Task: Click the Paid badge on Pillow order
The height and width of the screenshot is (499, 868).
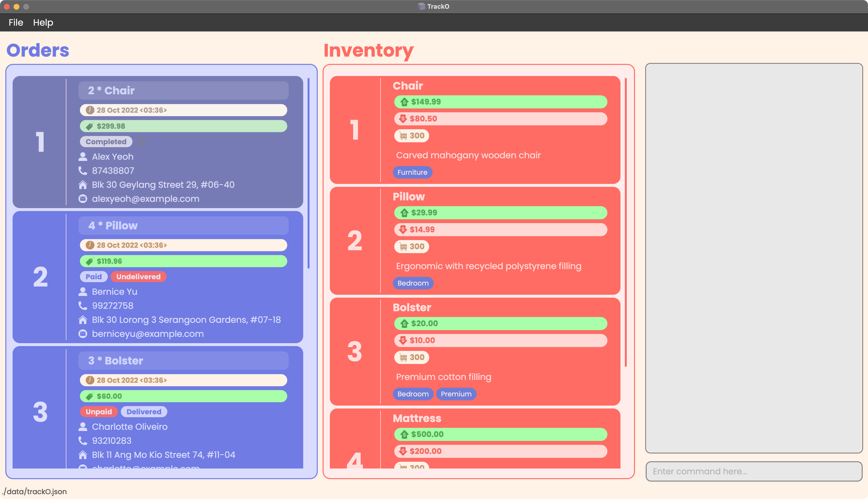Action: (x=94, y=277)
